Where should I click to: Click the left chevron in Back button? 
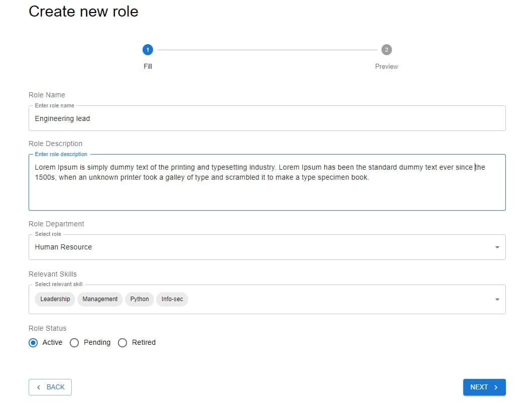pyautogui.click(x=39, y=387)
